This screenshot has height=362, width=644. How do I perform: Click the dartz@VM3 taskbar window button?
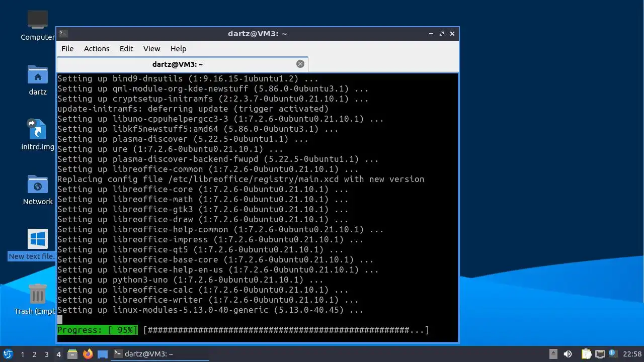coord(160,354)
